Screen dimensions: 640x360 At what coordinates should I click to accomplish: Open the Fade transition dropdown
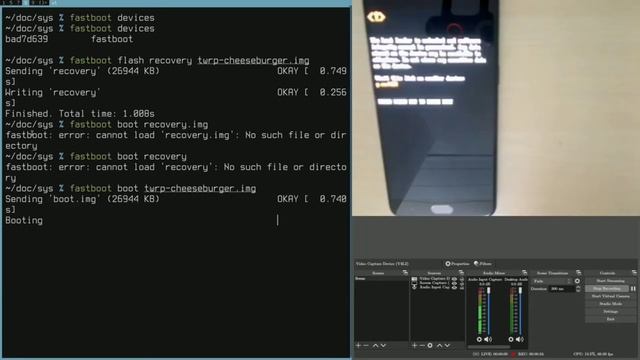point(552,281)
